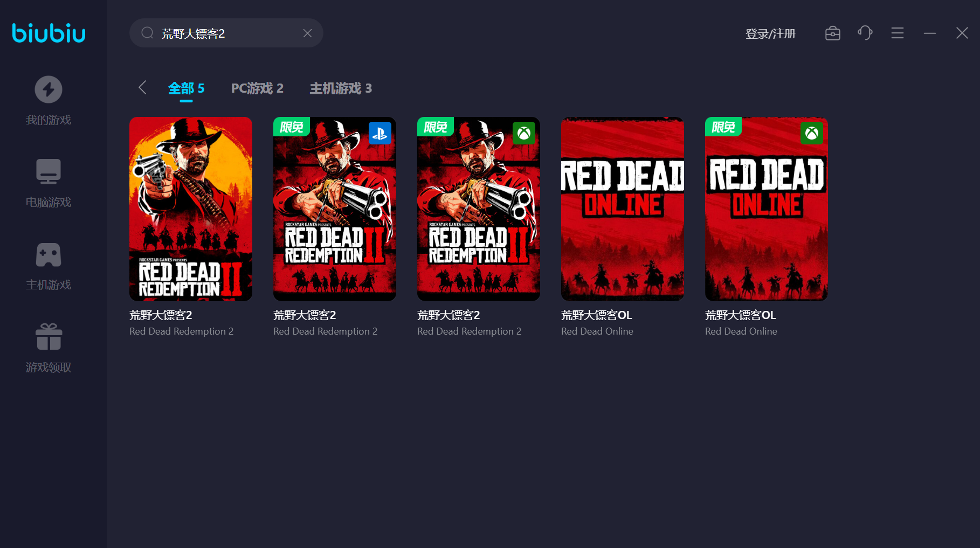980x548 pixels.
Task: Open the toolbox icon in header
Action: click(x=833, y=33)
